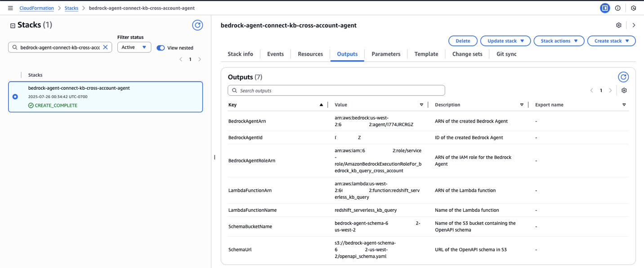Focus the Search outputs field
The height and width of the screenshot is (268, 644).
coord(336,91)
